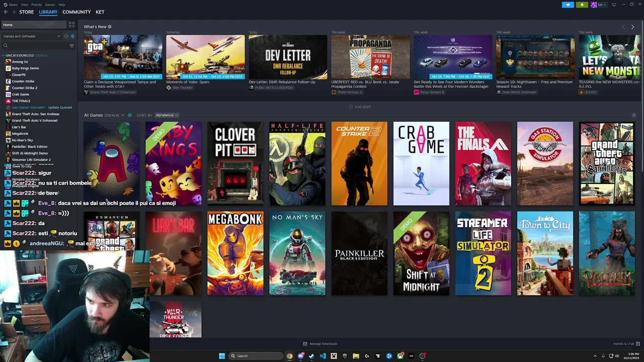Show hidden system tray icons
644x362 pixels.
tap(595, 356)
